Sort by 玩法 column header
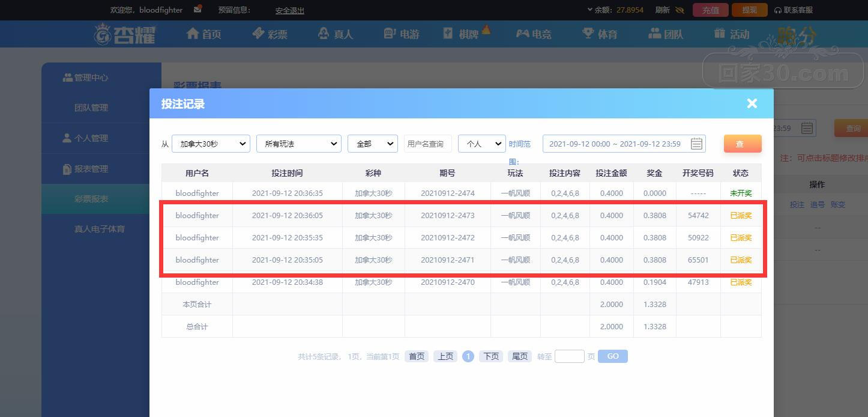868x417 pixels. pyautogui.click(x=515, y=173)
